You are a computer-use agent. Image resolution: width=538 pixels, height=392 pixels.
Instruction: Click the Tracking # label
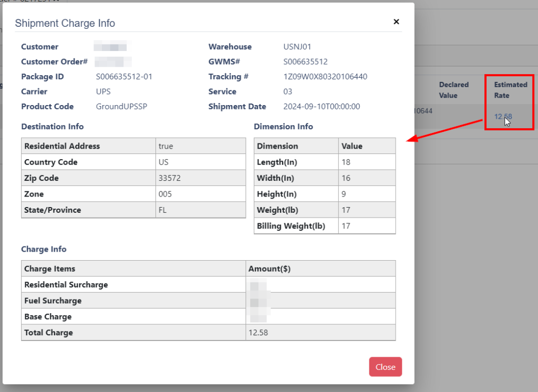pos(228,77)
